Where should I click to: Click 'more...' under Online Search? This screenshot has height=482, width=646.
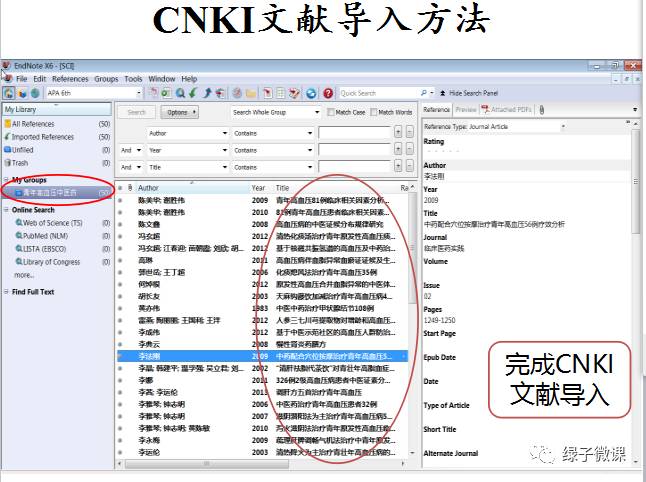(x=24, y=275)
